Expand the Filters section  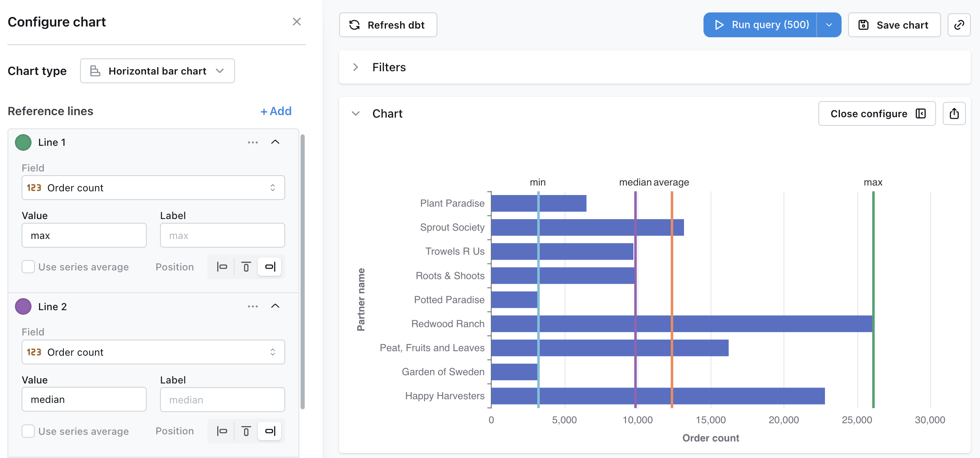point(356,67)
